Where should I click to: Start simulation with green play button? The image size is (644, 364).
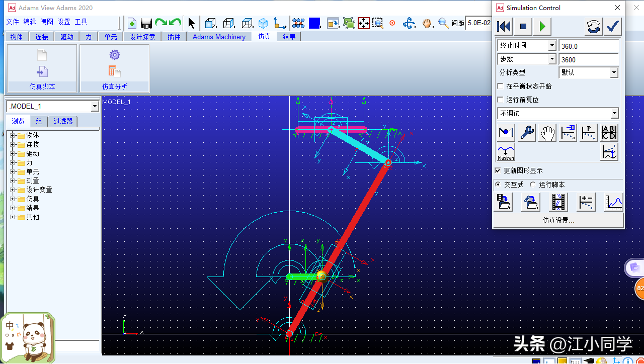(x=542, y=26)
